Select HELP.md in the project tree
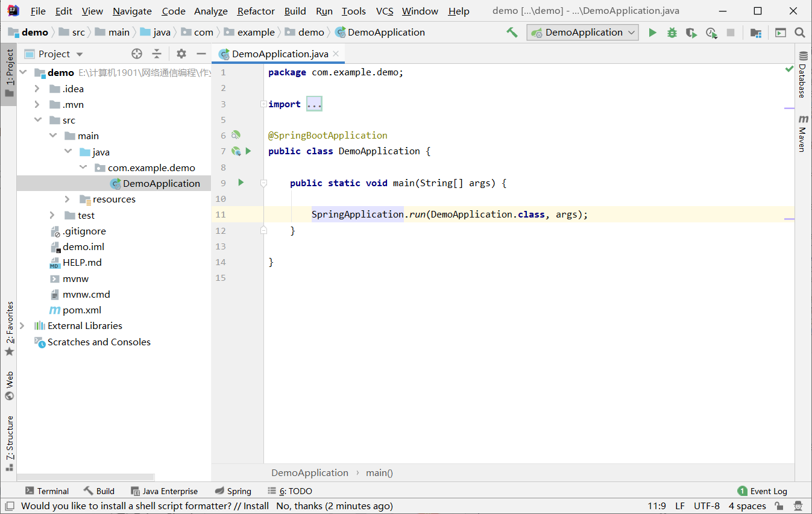The width and height of the screenshot is (812, 514). coord(82,262)
